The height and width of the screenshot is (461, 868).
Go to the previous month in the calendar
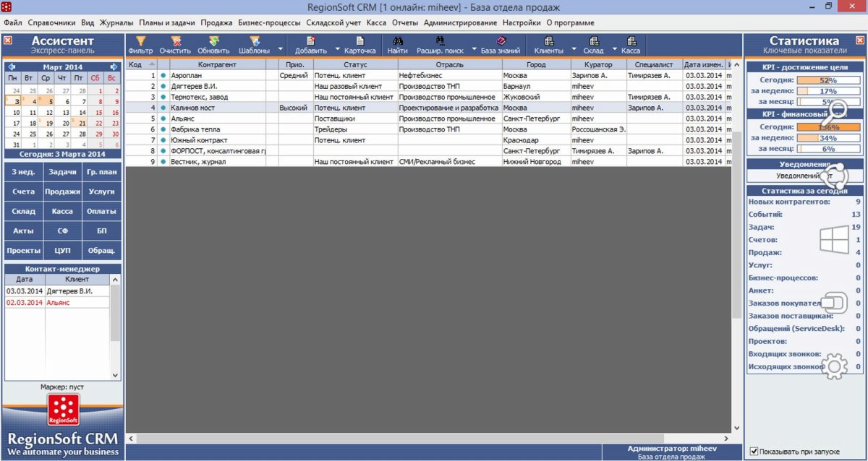(11, 66)
